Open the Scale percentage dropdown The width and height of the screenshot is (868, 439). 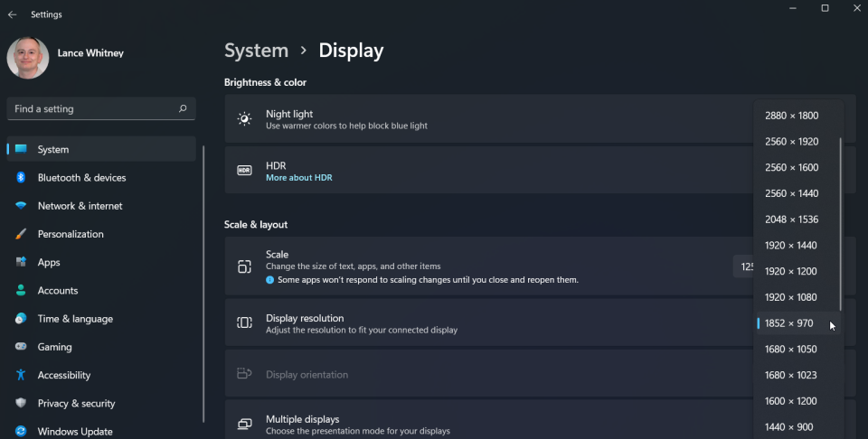click(x=743, y=266)
